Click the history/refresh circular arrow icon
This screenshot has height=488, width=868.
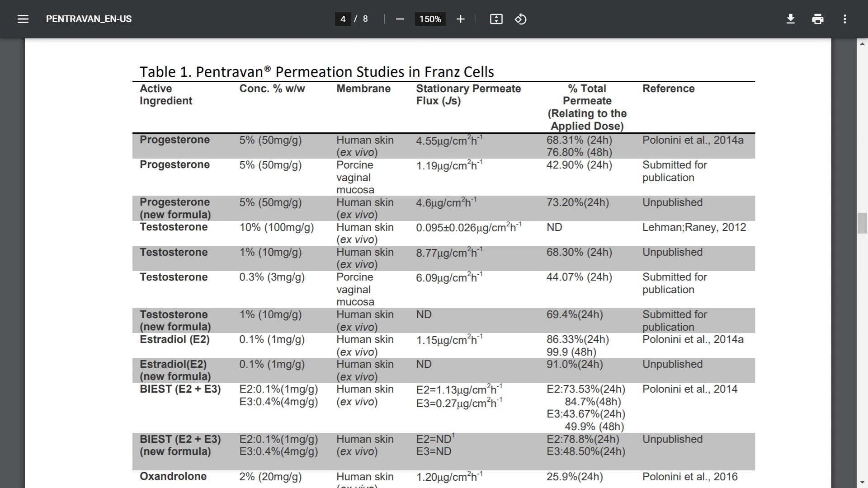(520, 19)
